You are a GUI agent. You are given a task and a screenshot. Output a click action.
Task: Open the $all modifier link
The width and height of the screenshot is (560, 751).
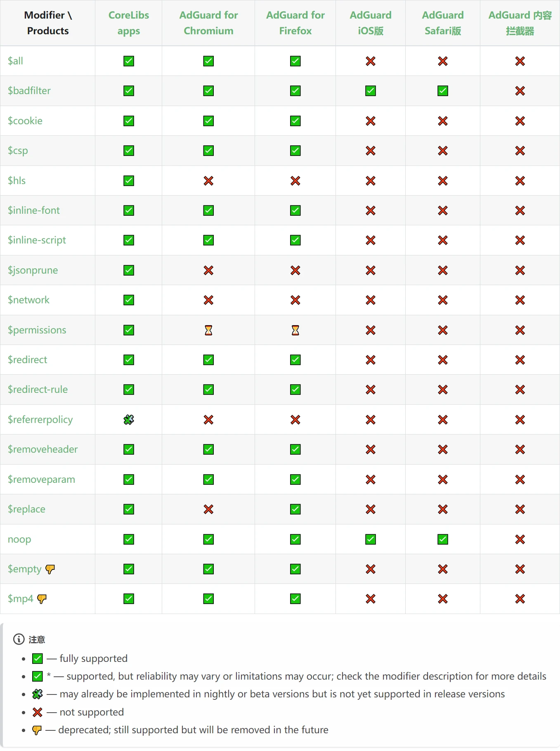click(x=15, y=61)
